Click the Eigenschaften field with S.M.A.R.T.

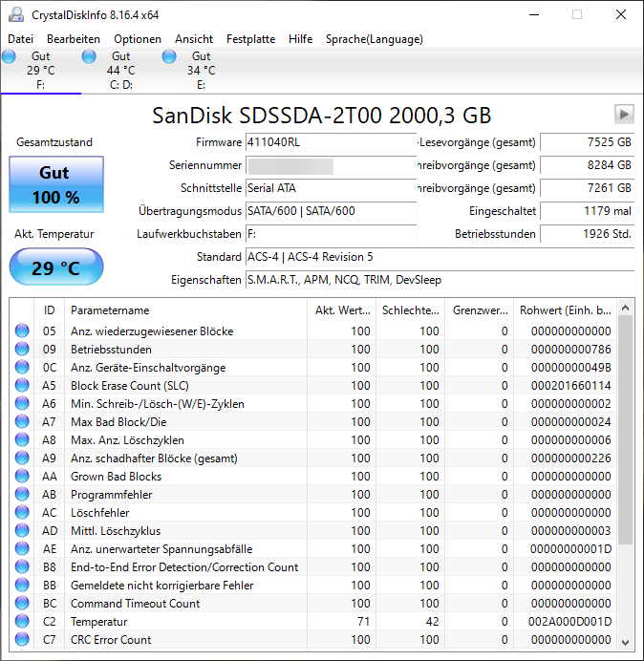(x=440, y=280)
